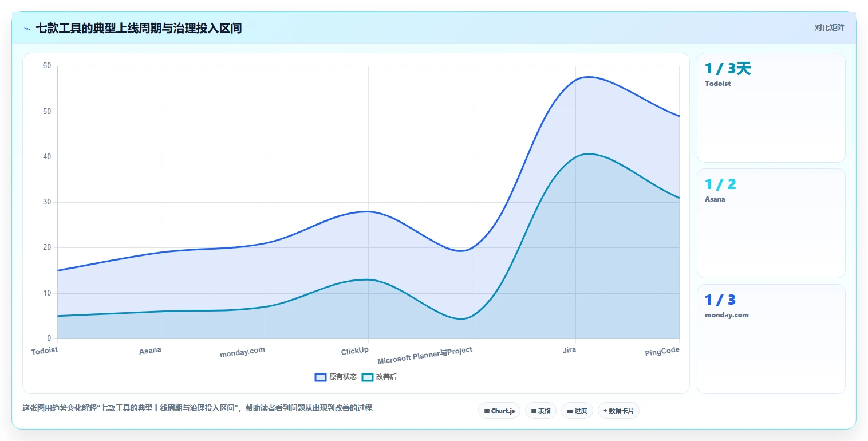This screenshot has height=441, width=868.
Task: Click the teal line point above ClickUp
Action: tap(368, 279)
